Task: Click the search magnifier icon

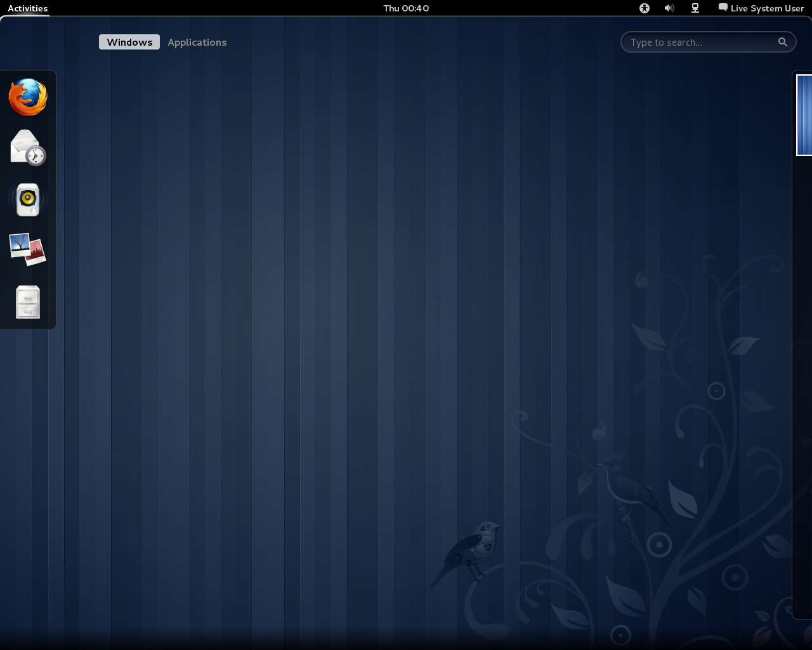Action: [783, 42]
